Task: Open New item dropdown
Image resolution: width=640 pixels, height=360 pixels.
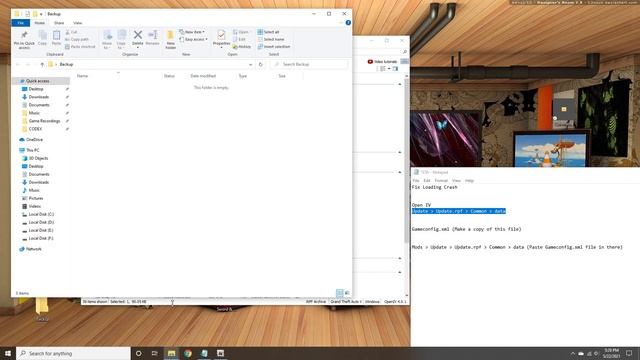Action: coord(192,32)
